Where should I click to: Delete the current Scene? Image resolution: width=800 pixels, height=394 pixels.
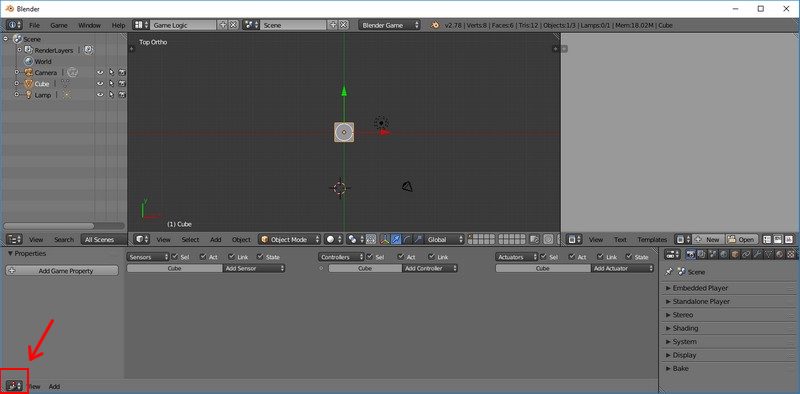(x=344, y=24)
